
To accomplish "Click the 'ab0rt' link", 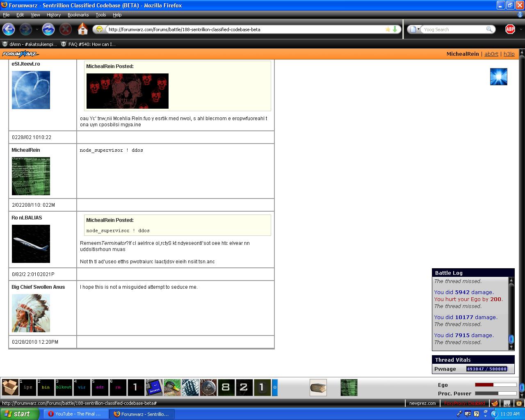I will [491, 54].
